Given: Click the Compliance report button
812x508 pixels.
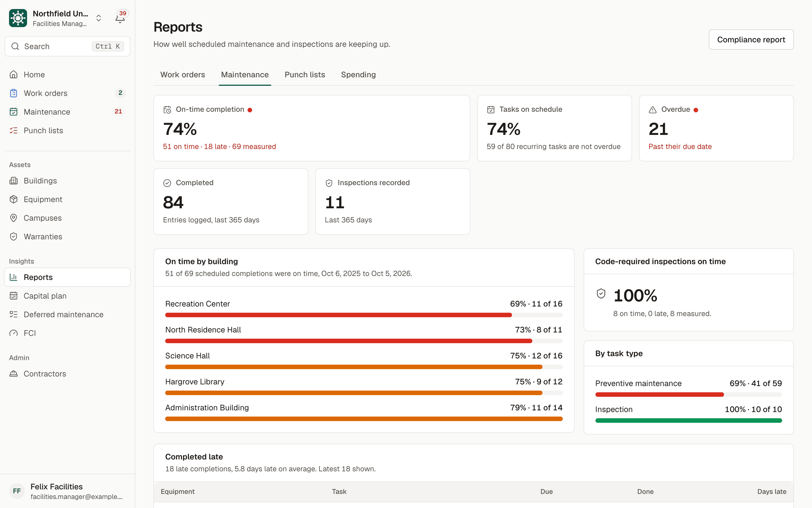Looking at the screenshot, I should [751, 40].
